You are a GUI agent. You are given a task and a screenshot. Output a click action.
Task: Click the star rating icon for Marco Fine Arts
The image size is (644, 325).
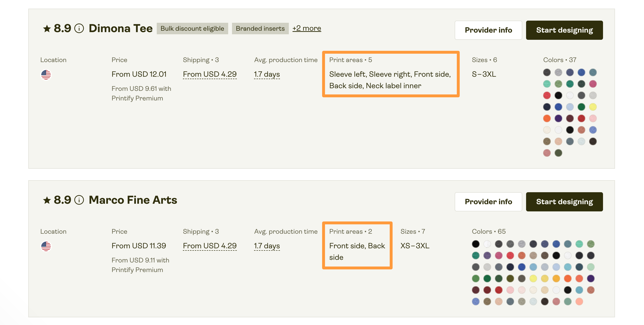tap(47, 200)
